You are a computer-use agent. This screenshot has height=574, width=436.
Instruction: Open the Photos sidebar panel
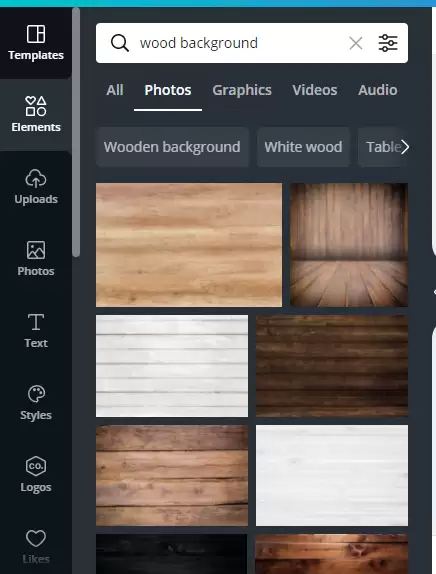[36, 258]
